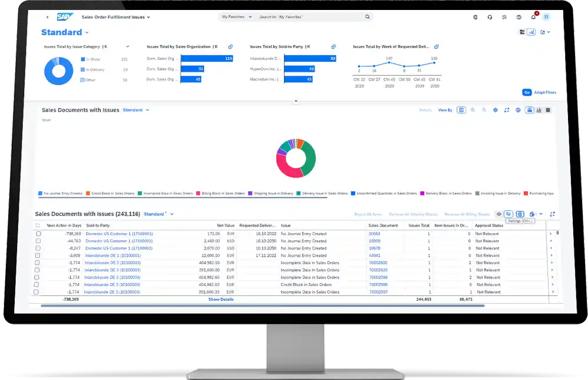Viewport: 588px width, 380px height.
Task: Zoom in on the chart
Action: coord(473,110)
